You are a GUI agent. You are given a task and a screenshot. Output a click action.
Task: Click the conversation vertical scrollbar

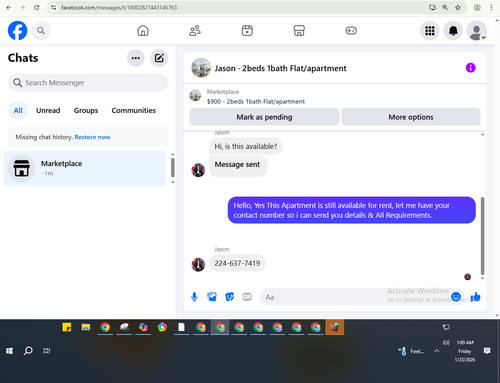482,236
